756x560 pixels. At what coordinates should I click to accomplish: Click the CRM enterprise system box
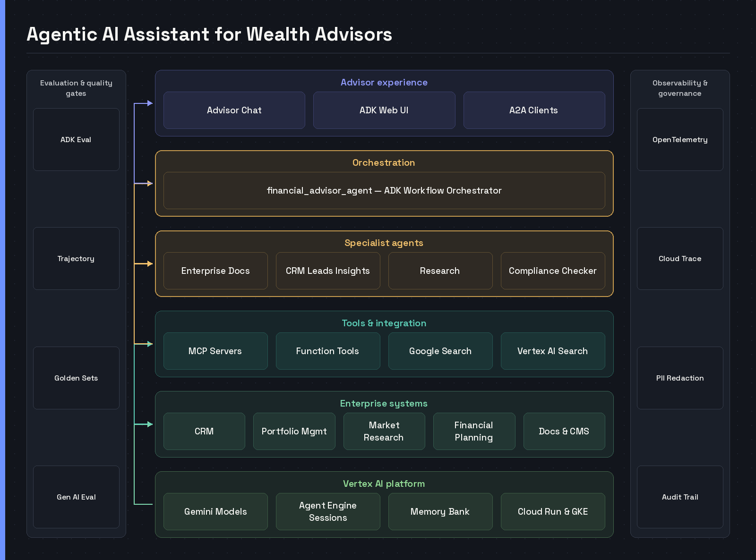coord(204,431)
